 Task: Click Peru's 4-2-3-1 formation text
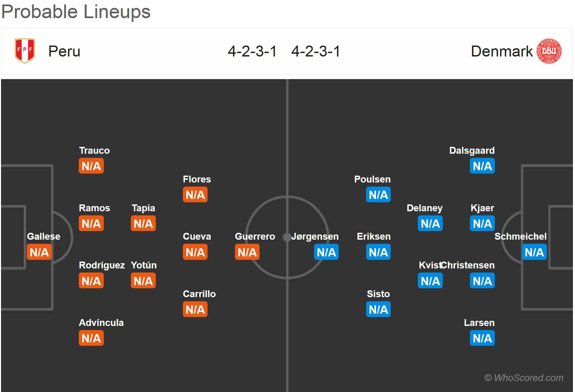(252, 51)
